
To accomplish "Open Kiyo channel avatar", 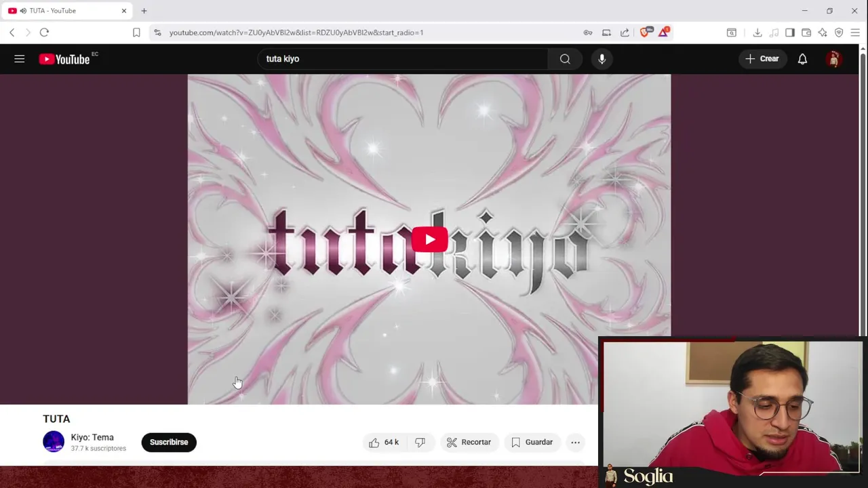I will coord(54,442).
